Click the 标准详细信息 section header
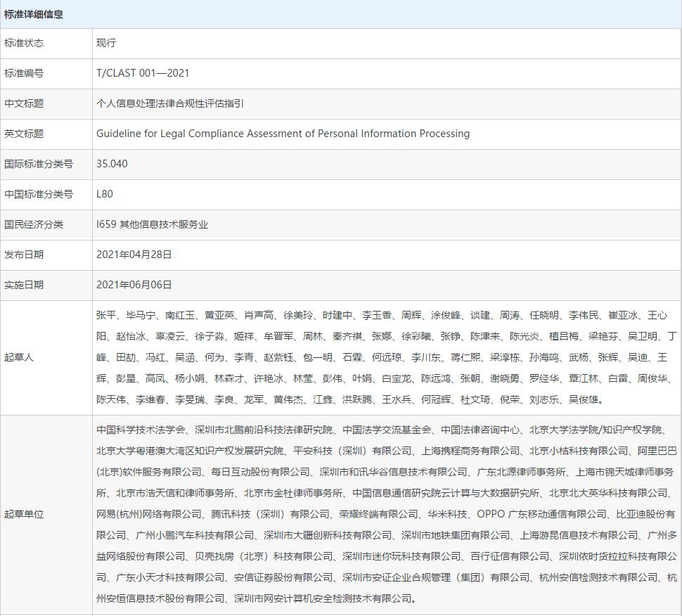This screenshot has height=616, width=682. (x=34, y=14)
